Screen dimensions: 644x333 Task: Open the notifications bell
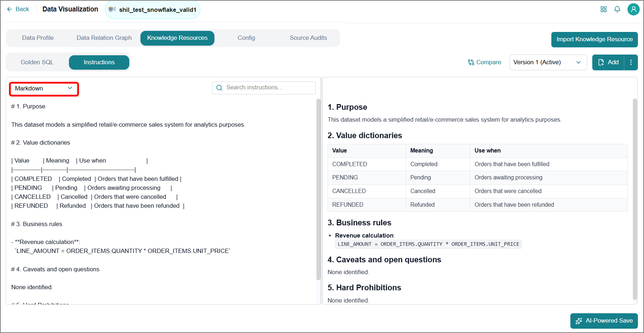(x=617, y=9)
